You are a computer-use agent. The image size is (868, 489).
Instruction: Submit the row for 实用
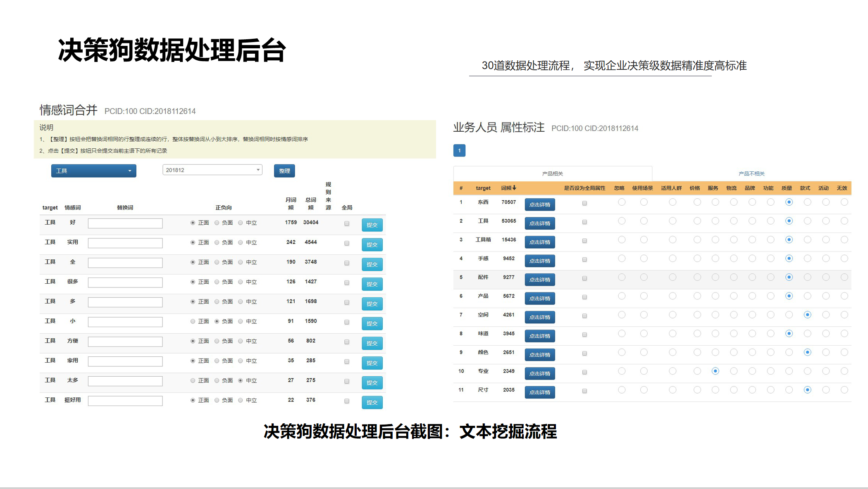(x=372, y=244)
